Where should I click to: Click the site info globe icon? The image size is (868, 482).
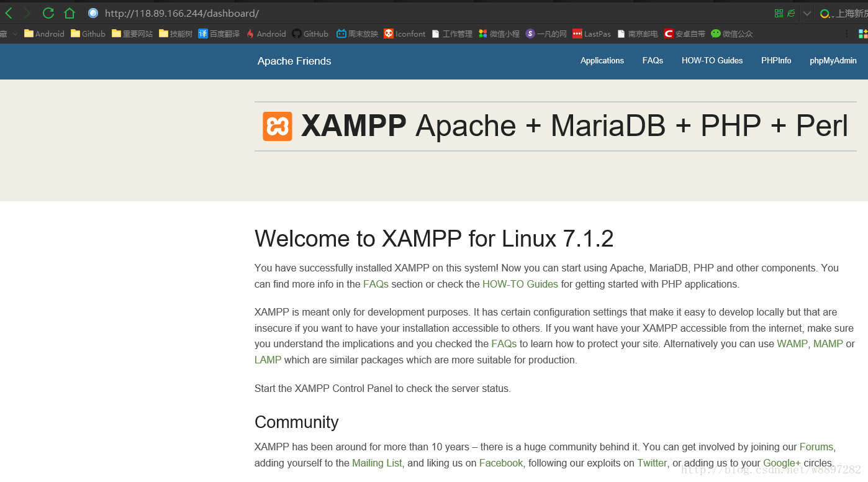(x=93, y=13)
